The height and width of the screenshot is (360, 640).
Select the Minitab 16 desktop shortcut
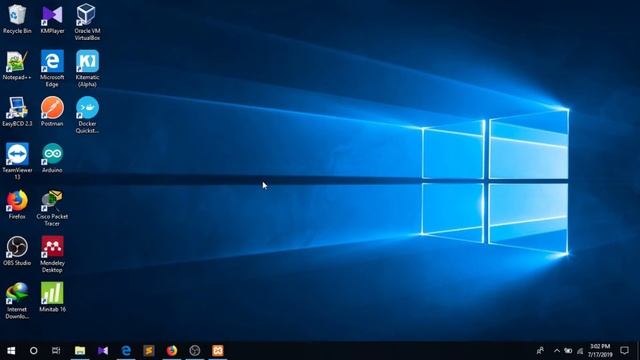pyautogui.click(x=52, y=297)
